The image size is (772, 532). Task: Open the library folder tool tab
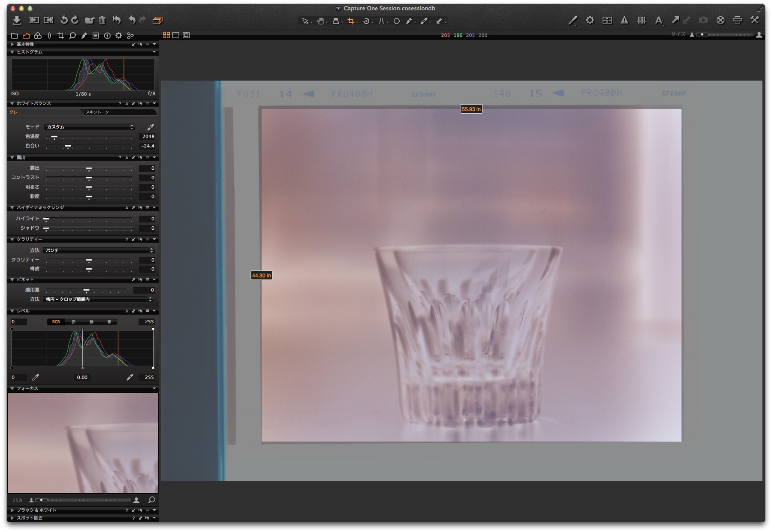(x=15, y=36)
